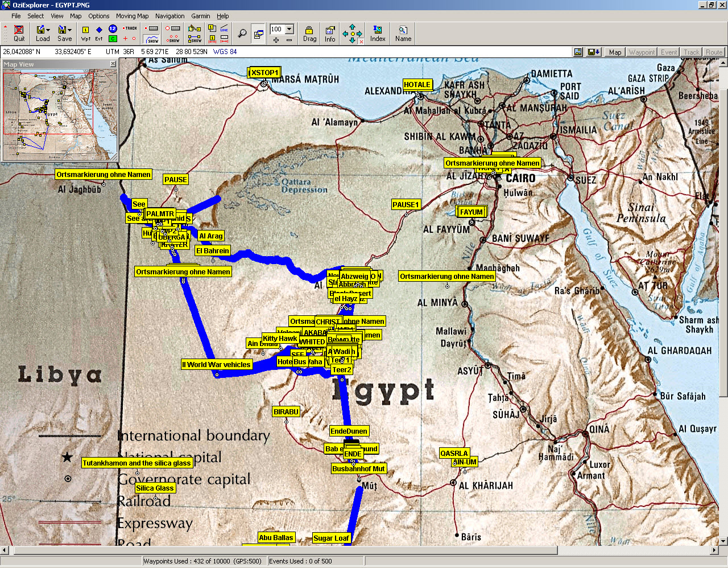Toggle the Map View window button

tap(259, 34)
